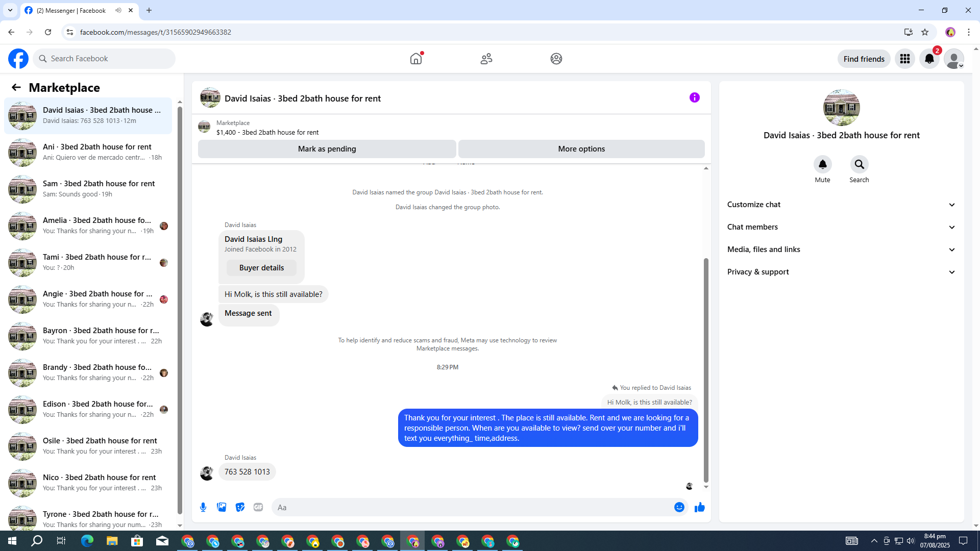Open Sam's 3bed 2bath chat
The image size is (980, 551).
pos(88,189)
